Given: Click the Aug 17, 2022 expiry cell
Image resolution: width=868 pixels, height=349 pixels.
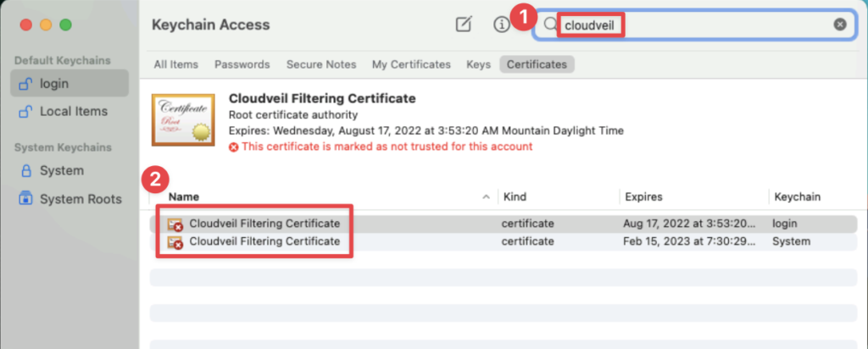Looking at the screenshot, I should point(689,224).
